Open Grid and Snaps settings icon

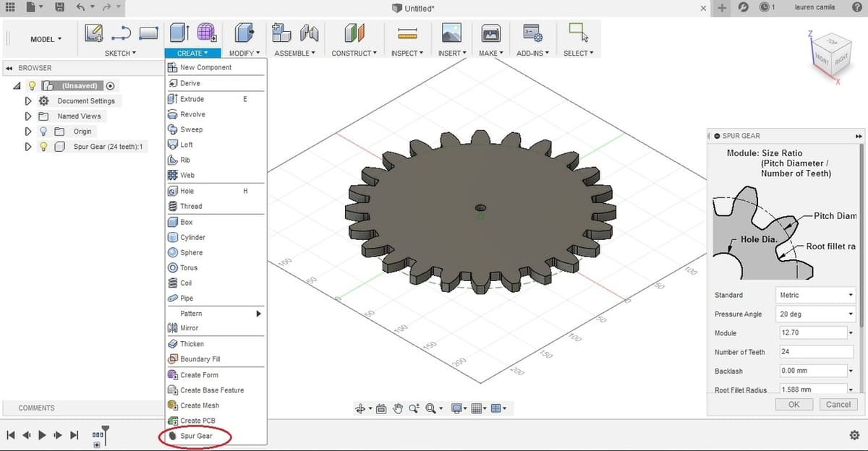pos(476,408)
